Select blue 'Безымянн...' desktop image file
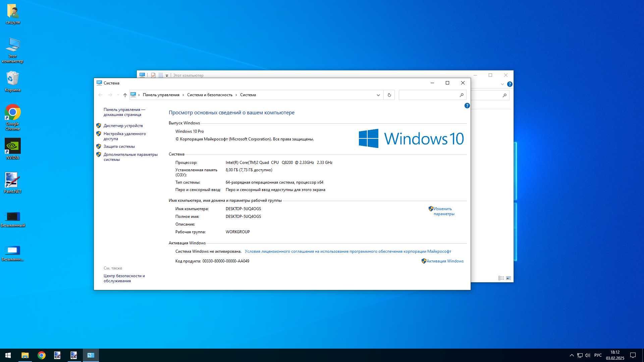 pos(13,253)
